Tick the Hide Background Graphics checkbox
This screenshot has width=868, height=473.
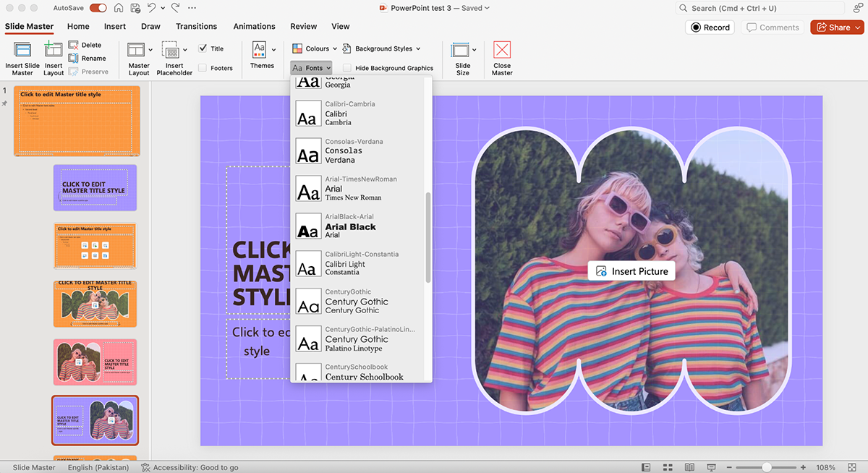tap(347, 68)
